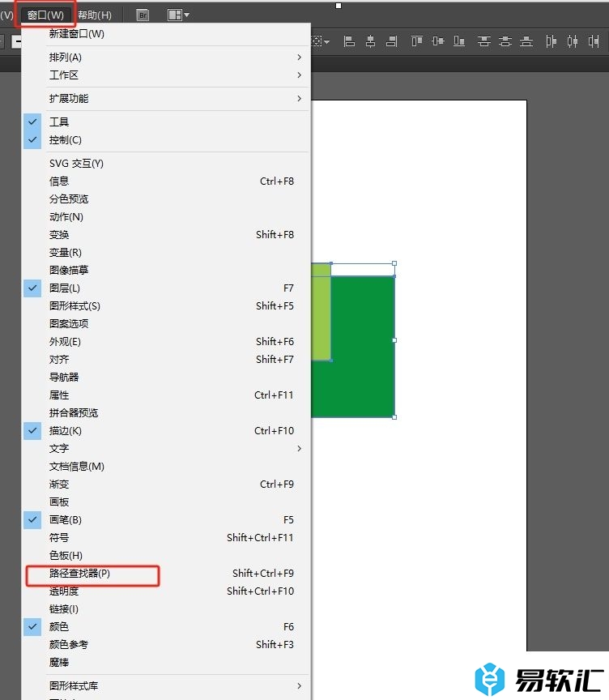Screen dimensions: 609x700
Task: Click vertical align center icon
Action: [x=438, y=41]
